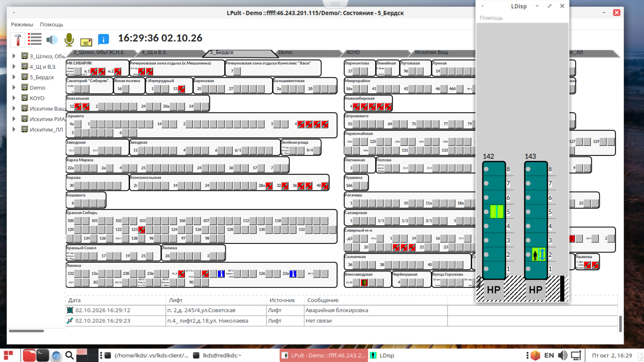Viewport: 644px width, 362px height.
Task: Activate the green microphone icon
Action: (x=69, y=40)
